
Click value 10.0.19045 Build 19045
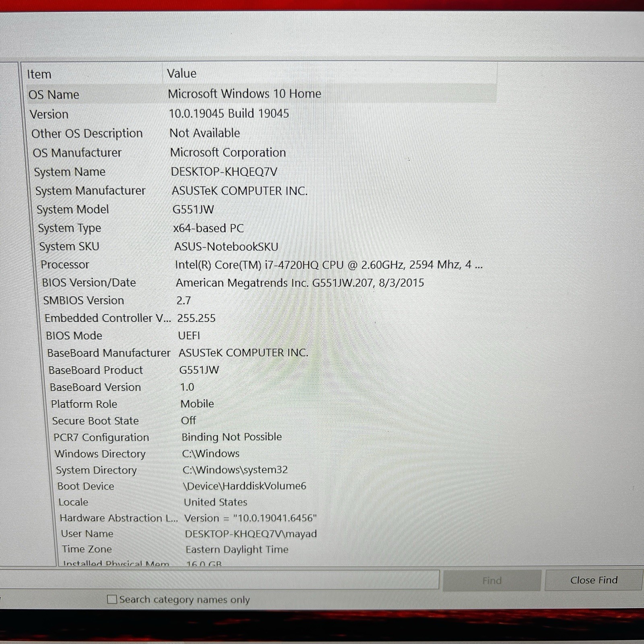pyautogui.click(x=229, y=114)
